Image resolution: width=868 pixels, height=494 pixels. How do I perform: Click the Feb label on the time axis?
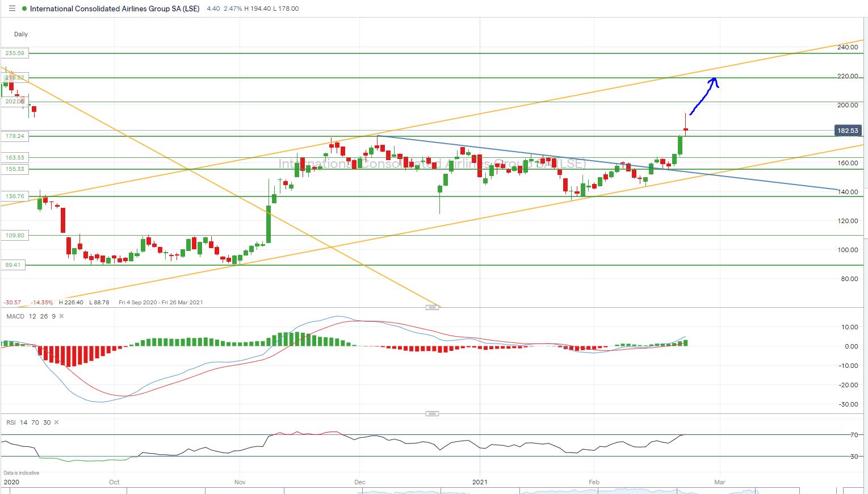point(594,482)
